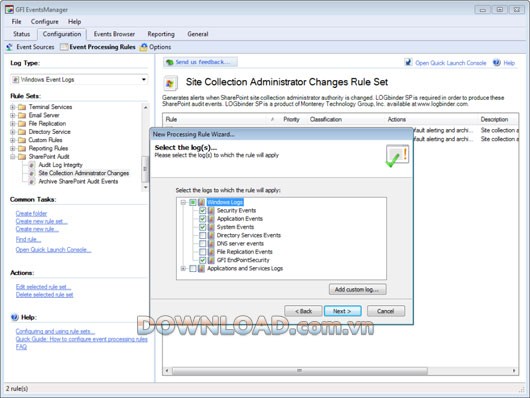The height and width of the screenshot is (398, 530).
Task: Click the Open Quick Launch Console icon
Action: coord(408,63)
